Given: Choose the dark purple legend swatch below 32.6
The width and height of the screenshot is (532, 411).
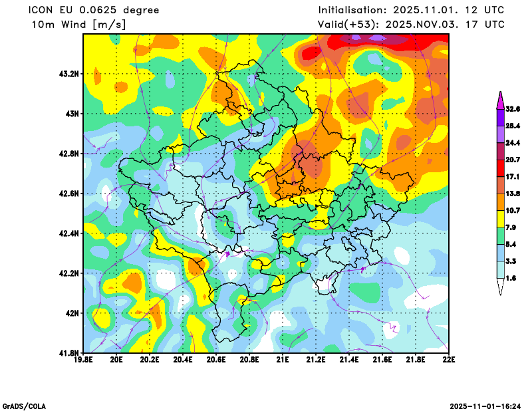Looking at the screenshot, I should (500, 117).
